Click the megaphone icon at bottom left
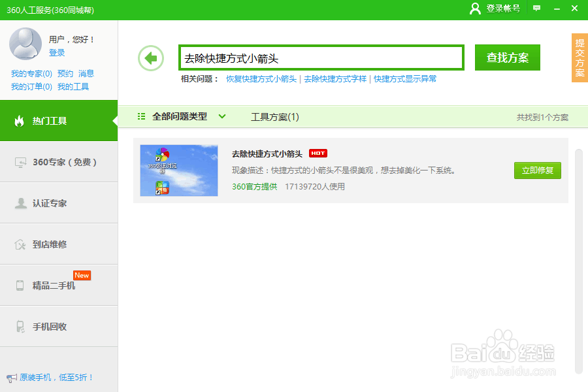 click(x=12, y=378)
